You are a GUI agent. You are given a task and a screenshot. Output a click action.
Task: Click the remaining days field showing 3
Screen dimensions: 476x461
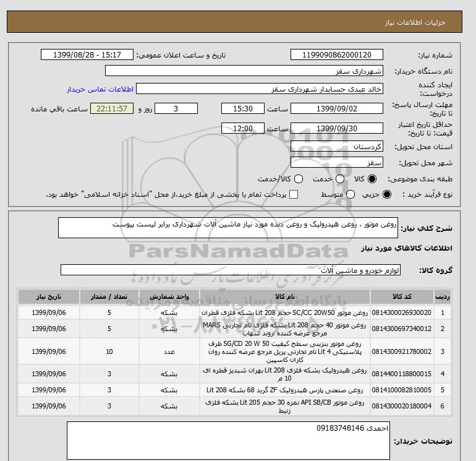[x=176, y=108]
